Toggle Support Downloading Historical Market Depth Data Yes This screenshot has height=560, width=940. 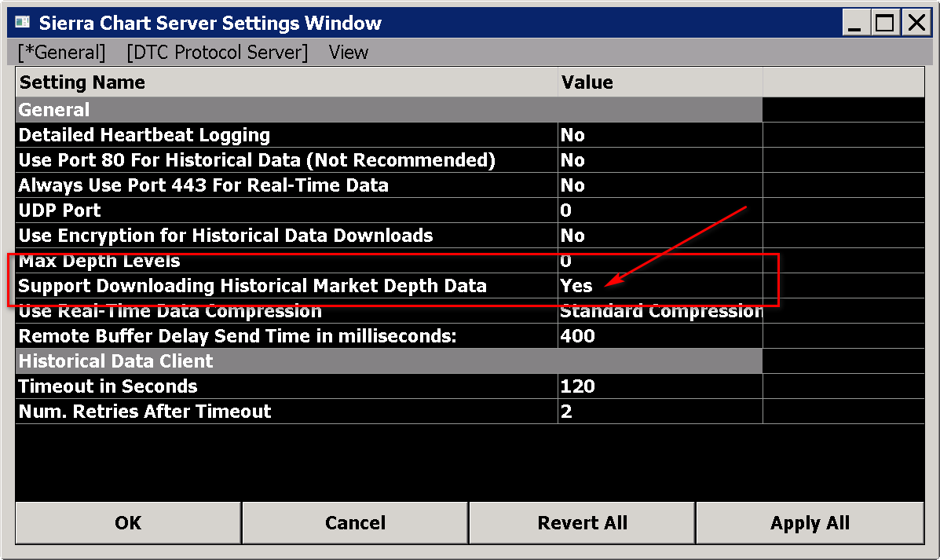coord(660,286)
